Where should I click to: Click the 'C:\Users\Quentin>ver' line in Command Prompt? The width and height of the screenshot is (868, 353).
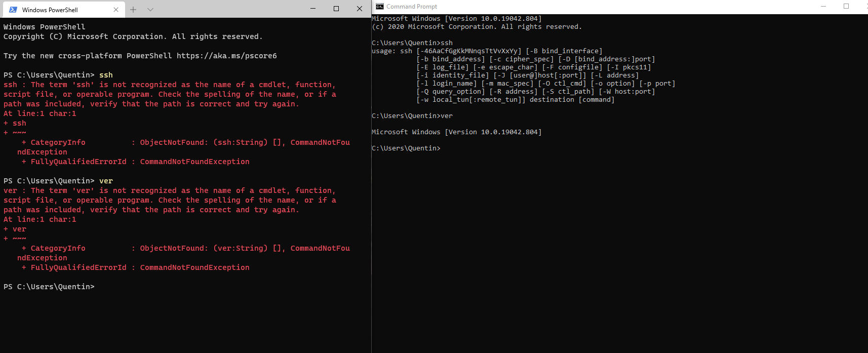click(412, 116)
